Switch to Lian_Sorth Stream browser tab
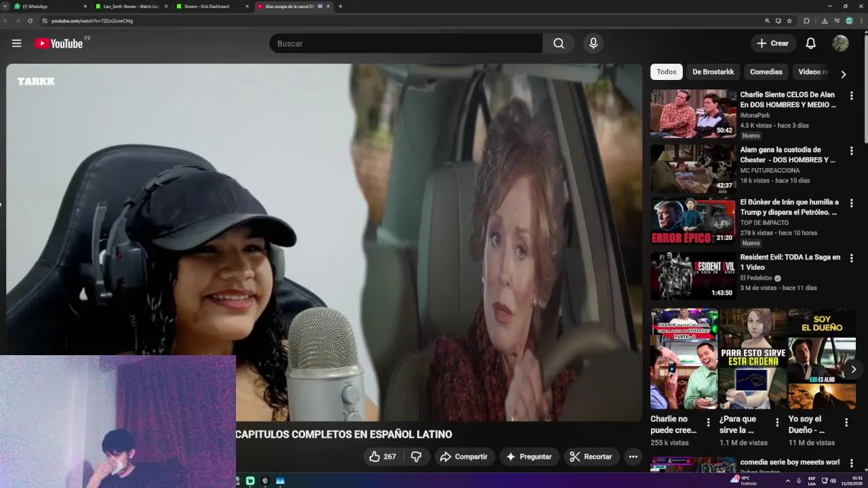Viewport: 868px width, 488px height. pyautogui.click(x=130, y=6)
